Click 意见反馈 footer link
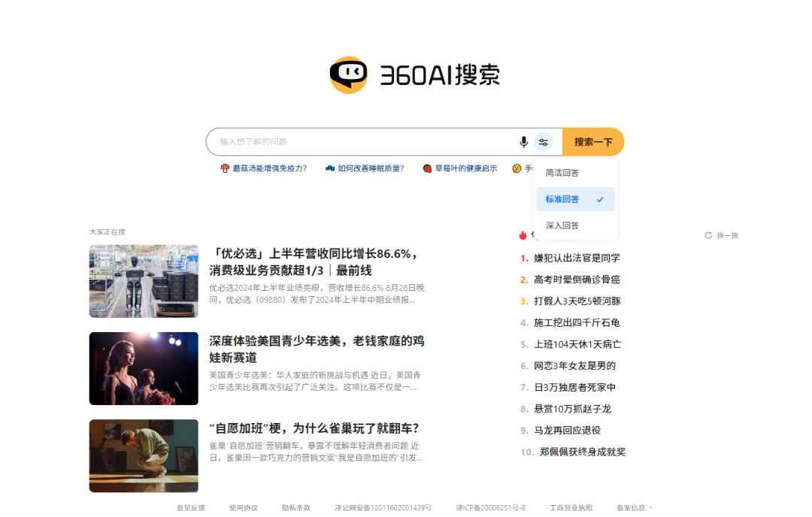The width and height of the screenshot is (812, 517). pos(190,508)
